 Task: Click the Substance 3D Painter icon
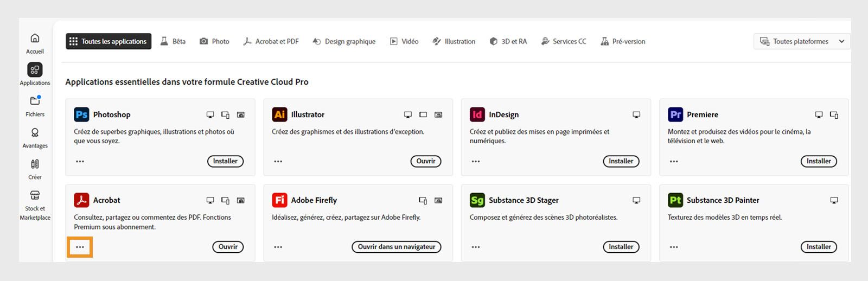pos(675,200)
